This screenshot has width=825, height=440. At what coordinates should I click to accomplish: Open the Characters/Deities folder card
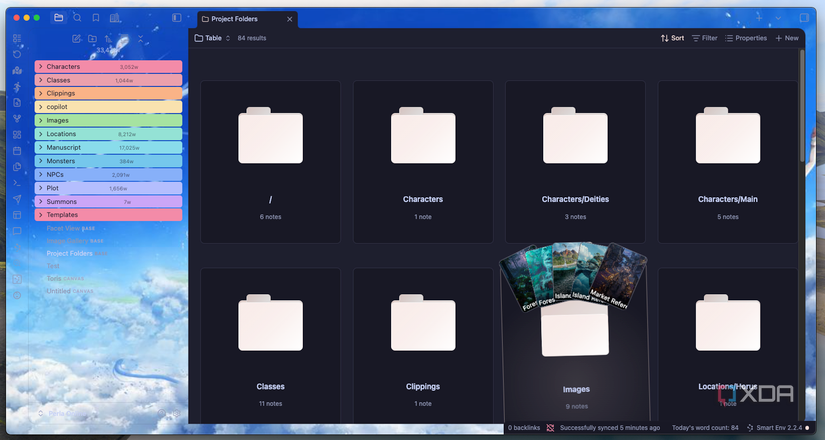[575, 162]
